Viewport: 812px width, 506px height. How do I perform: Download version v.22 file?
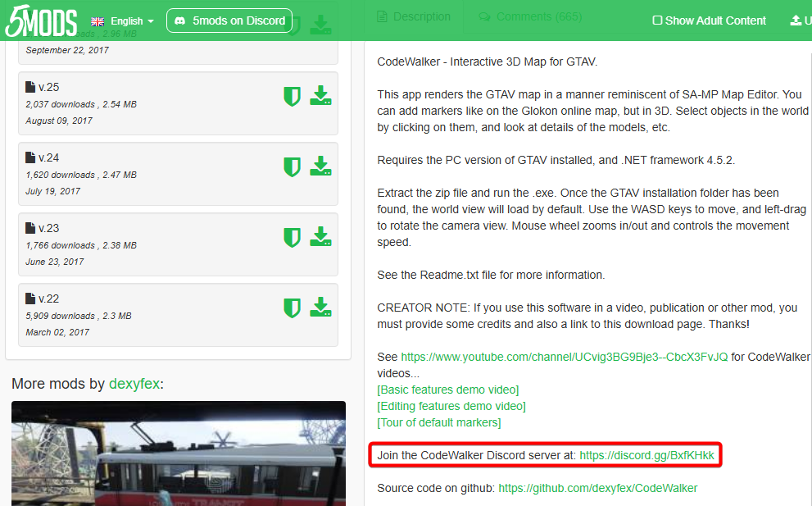click(x=320, y=308)
